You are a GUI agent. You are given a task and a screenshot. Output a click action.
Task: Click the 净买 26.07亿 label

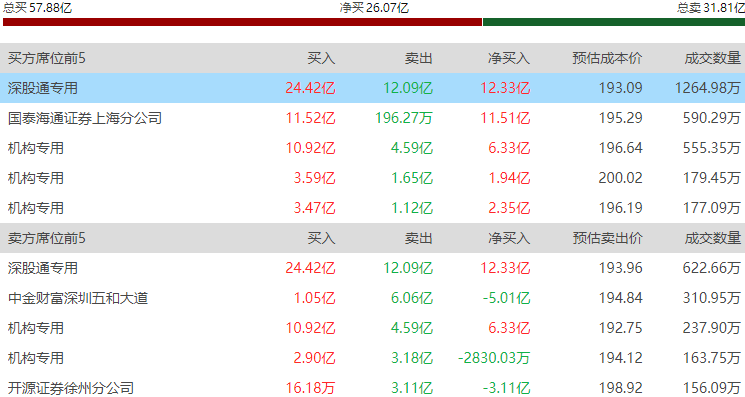(x=374, y=8)
